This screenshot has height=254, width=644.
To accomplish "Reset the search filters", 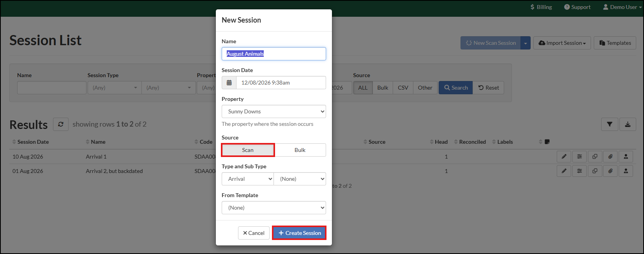I will 489,88.
